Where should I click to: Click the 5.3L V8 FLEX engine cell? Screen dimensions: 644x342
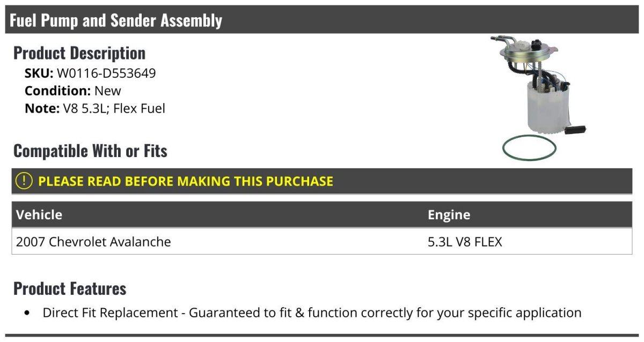[x=465, y=242]
